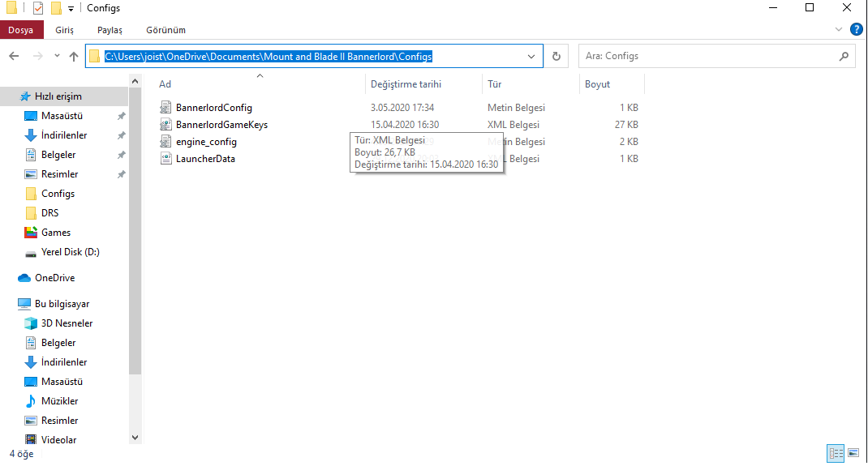The height and width of the screenshot is (466, 868).
Task: Select the LauncherData file name
Action: click(205, 159)
